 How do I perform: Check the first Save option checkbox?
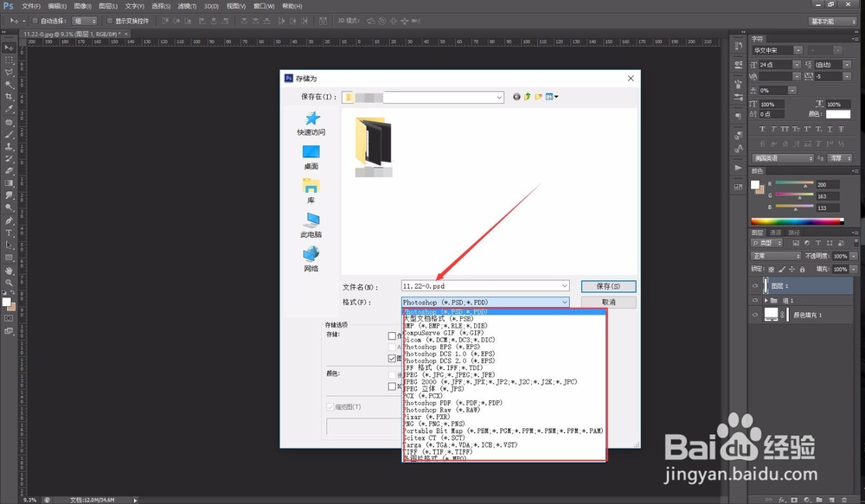click(x=392, y=335)
